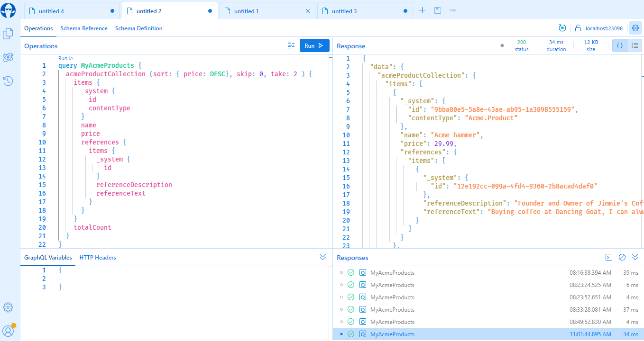Reload the schema using the refresh icon
Image resolution: width=644 pixels, height=341 pixels.
pos(562,28)
